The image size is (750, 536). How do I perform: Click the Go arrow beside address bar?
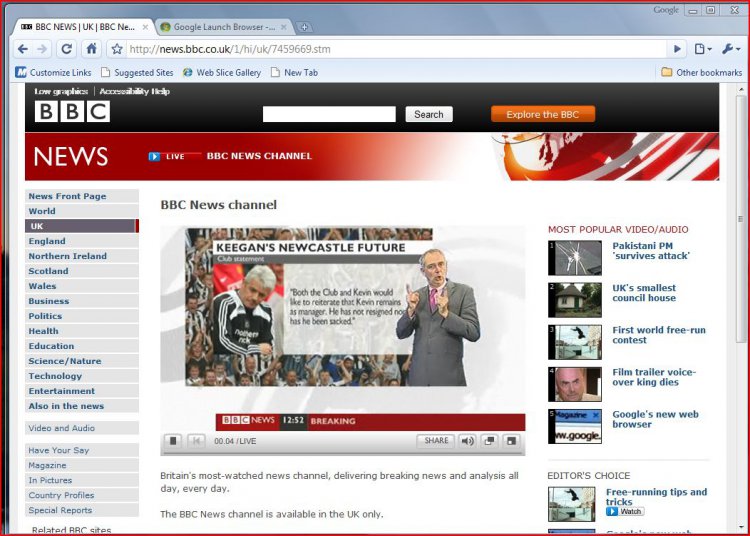click(x=677, y=49)
